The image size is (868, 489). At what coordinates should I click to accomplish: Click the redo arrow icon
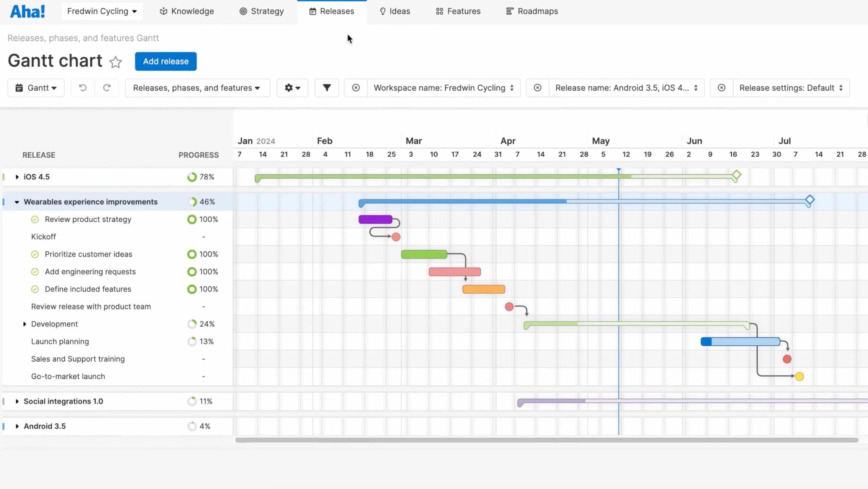[107, 88]
